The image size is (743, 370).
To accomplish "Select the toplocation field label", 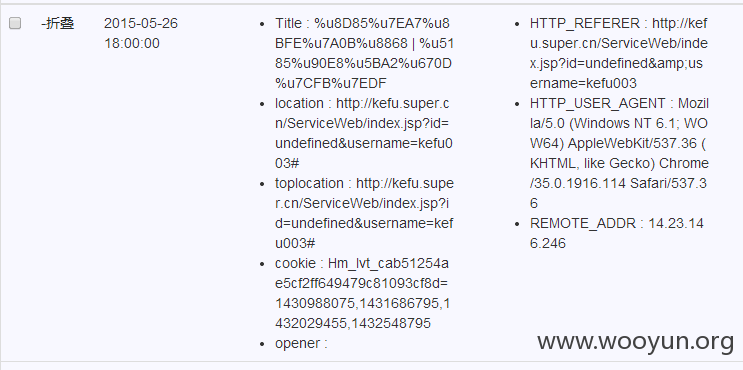I will pos(309,183).
